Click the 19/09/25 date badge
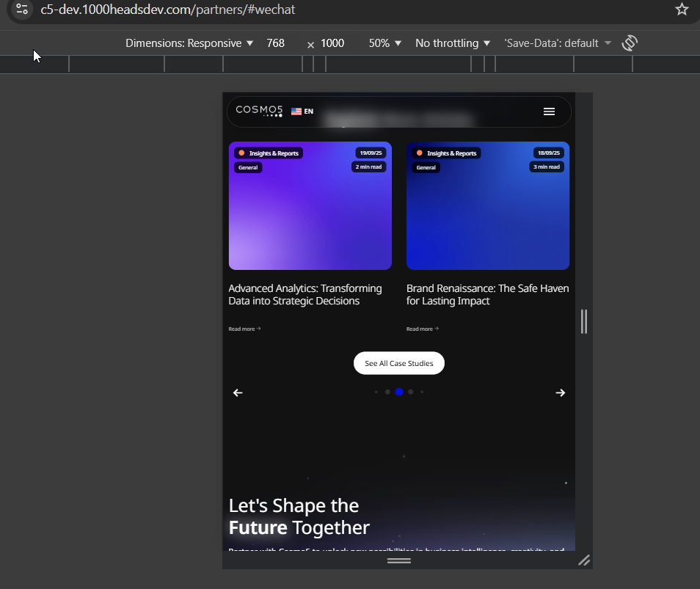This screenshot has height=589, width=700. click(371, 153)
